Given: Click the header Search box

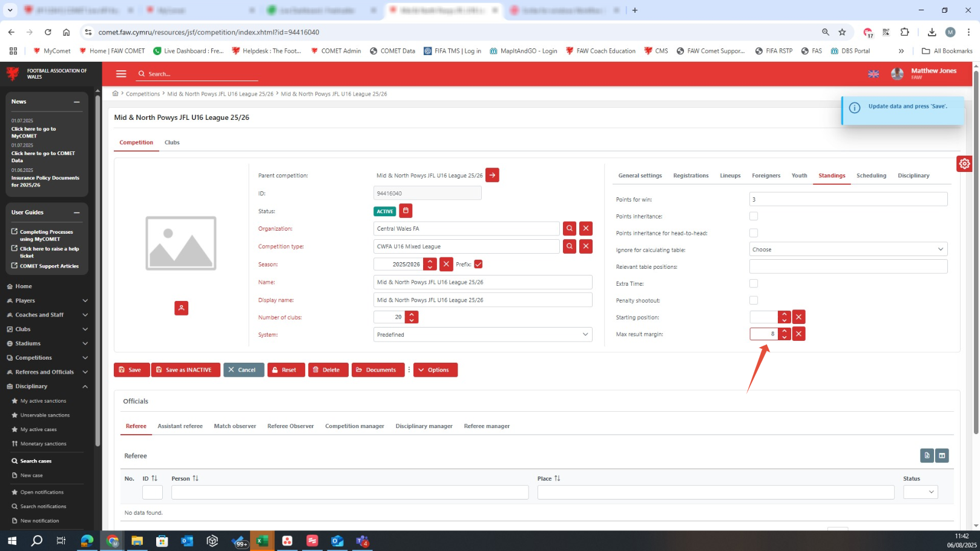Looking at the screenshot, I should [x=197, y=74].
